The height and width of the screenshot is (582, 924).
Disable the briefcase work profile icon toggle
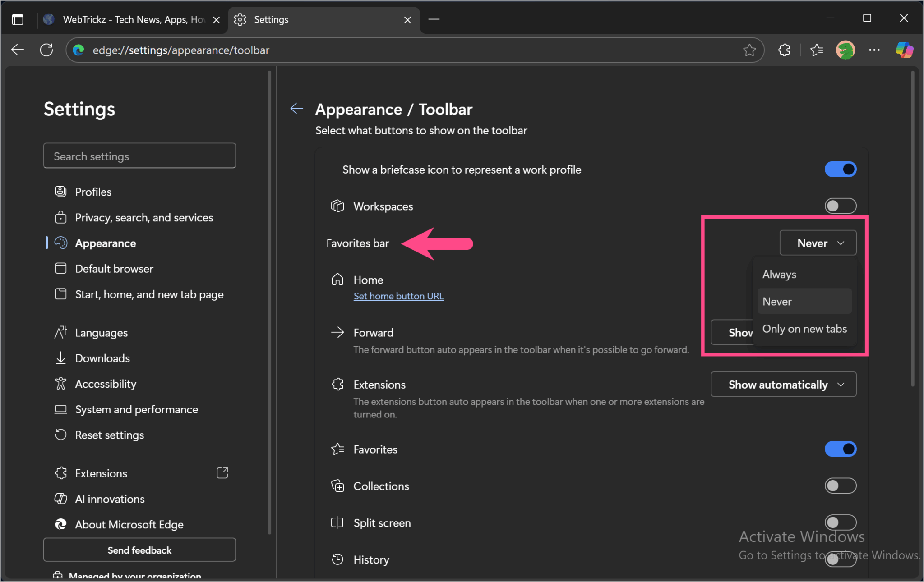(840, 169)
